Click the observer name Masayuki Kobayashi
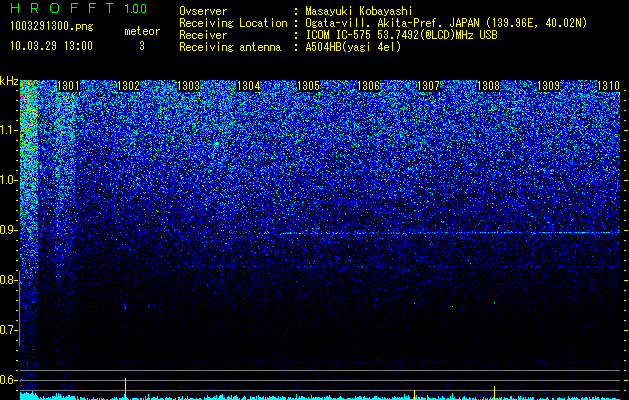Image resolution: width=629 pixels, height=400 pixels. [x=358, y=11]
